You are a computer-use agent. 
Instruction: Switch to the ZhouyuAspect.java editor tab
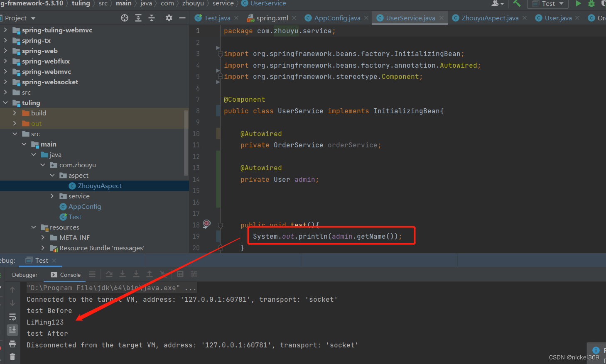[x=490, y=18]
